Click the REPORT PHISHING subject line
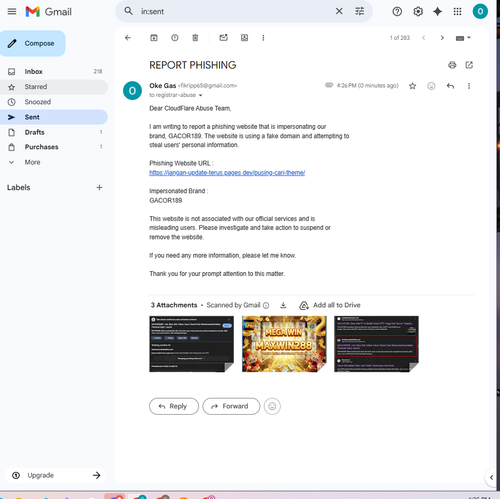Viewport: 500px width, 499px height. (x=193, y=65)
